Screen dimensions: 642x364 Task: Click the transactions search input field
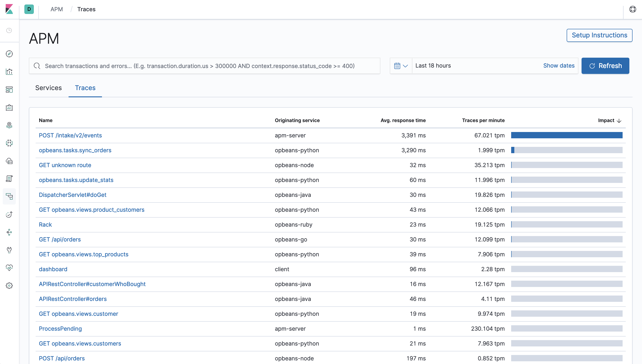(x=200, y=66)
